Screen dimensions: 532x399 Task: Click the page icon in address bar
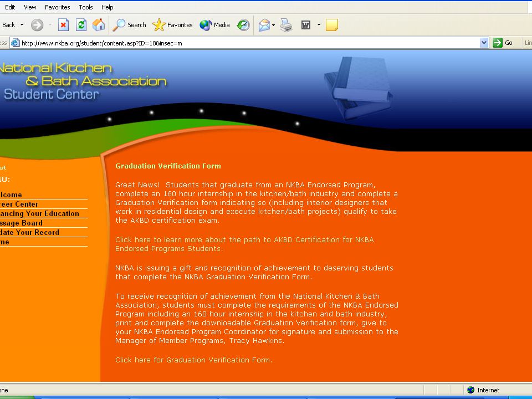[16, 43]
